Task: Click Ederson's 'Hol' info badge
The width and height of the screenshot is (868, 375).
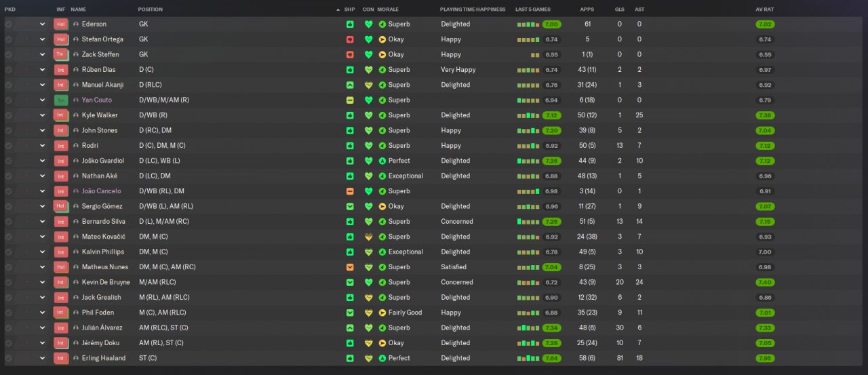Action: [x=60, y=24]
